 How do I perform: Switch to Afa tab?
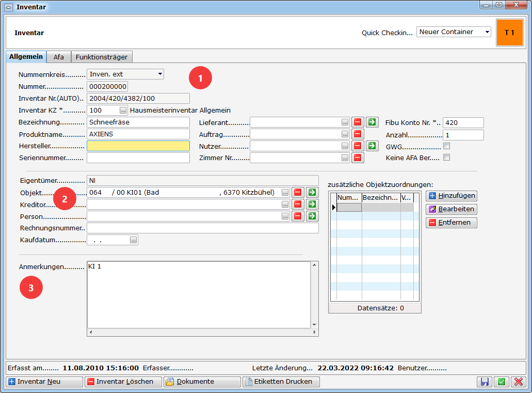(x=59, y=57)
